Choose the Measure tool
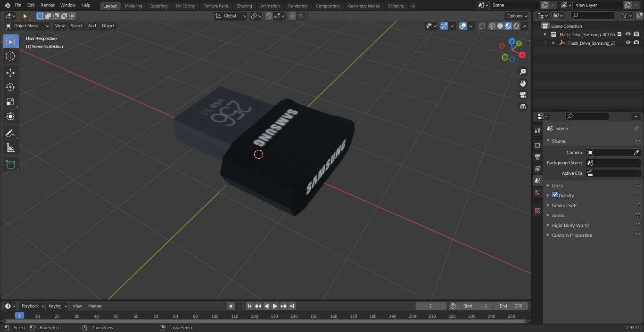The width and height of the screenshot is (644, 332). pyautogui.click(x=11, y=148)
